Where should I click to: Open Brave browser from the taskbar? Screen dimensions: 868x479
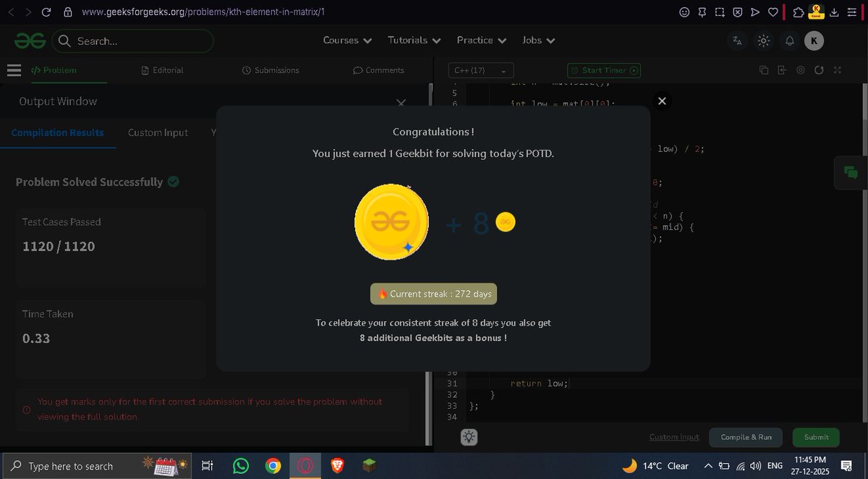[x=337, y=466]
